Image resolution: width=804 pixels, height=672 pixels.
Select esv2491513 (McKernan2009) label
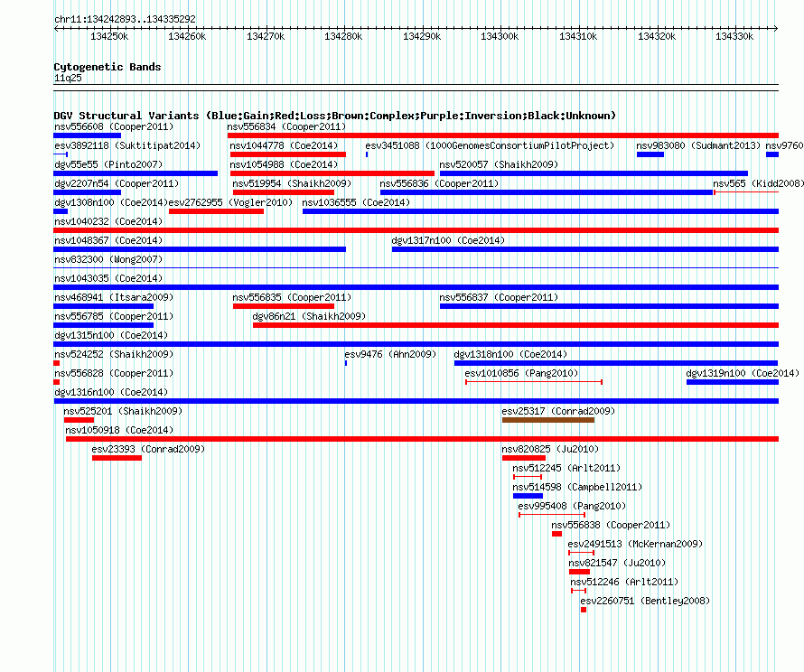pyautogui.click(x=635, y=544)
